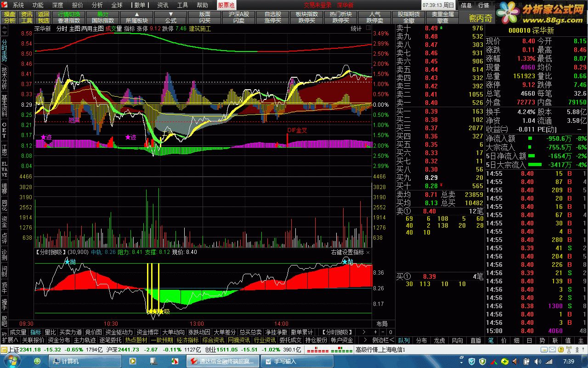Select the 分时走势 sidebar tab
This screenshot has height=368, width=588.
coord(4,51)
